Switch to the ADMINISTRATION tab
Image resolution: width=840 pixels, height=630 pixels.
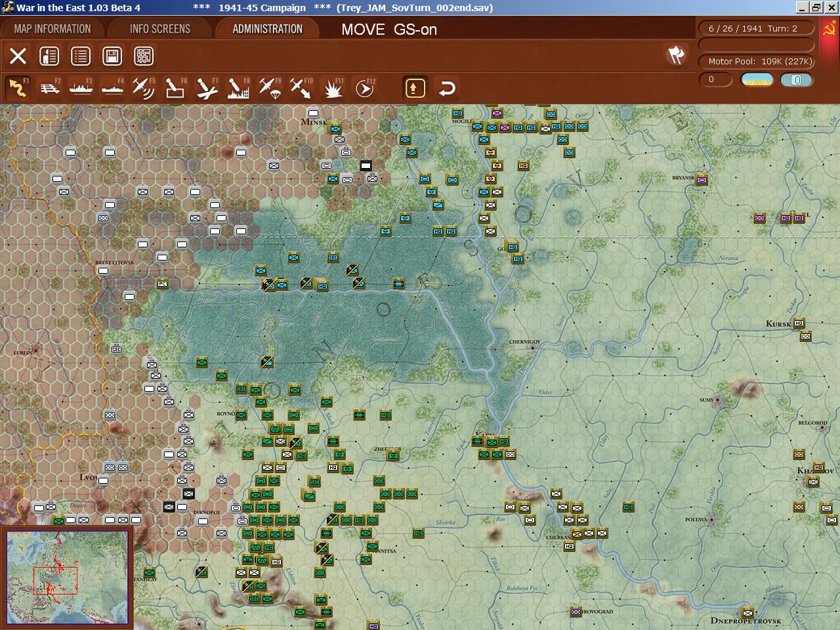pos(268,29)
